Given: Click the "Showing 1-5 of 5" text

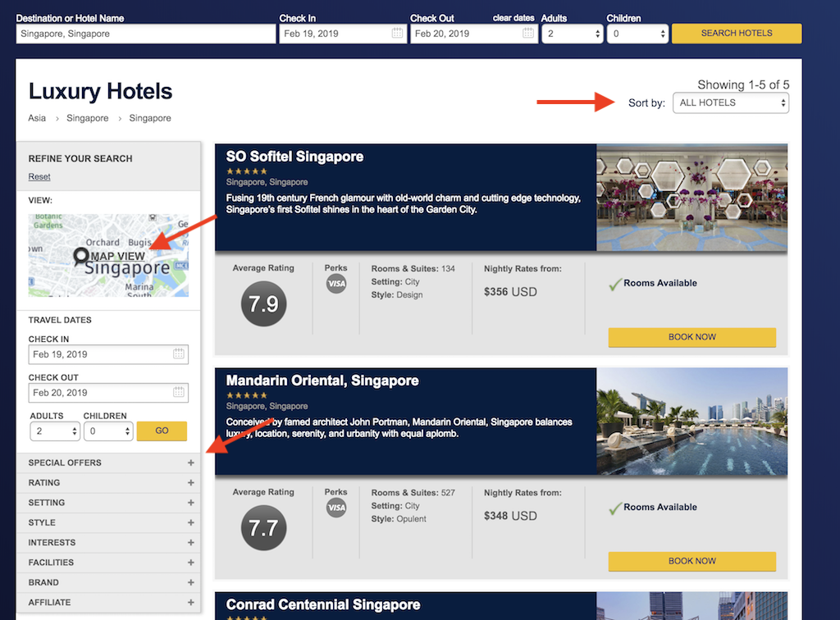Looking at the screenshot, I should [743, 84].
